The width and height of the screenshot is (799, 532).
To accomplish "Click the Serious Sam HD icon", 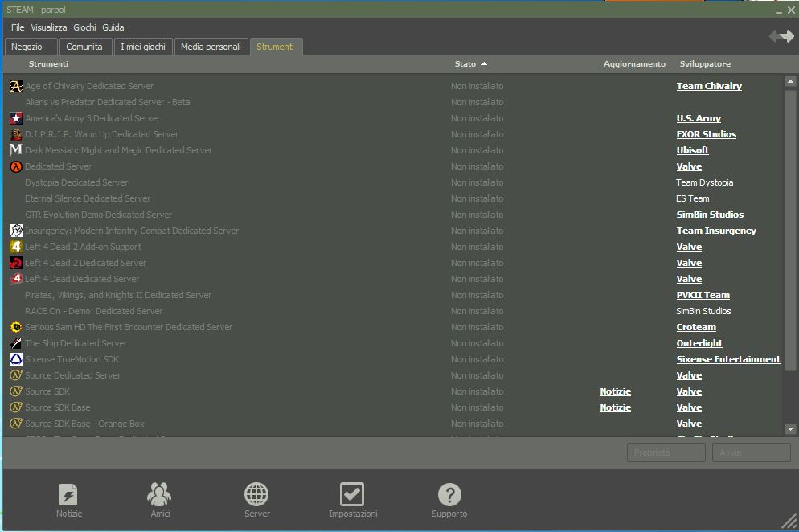I will click(x=16, y=327).
